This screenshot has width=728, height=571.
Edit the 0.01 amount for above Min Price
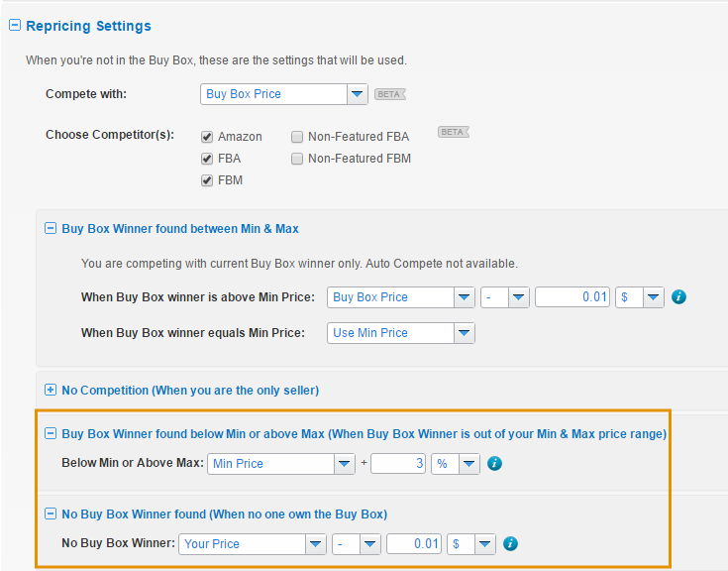tap(572, 297)
